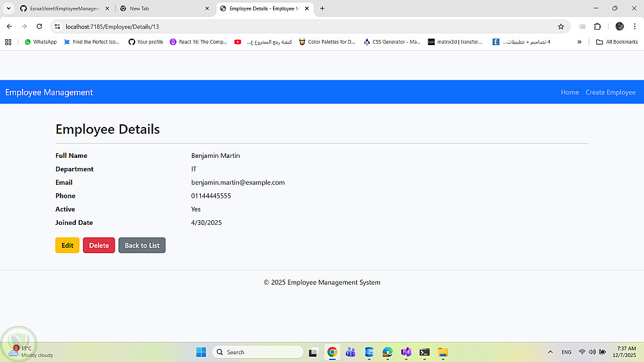Open the volume tray icon

tap(592, 352)
